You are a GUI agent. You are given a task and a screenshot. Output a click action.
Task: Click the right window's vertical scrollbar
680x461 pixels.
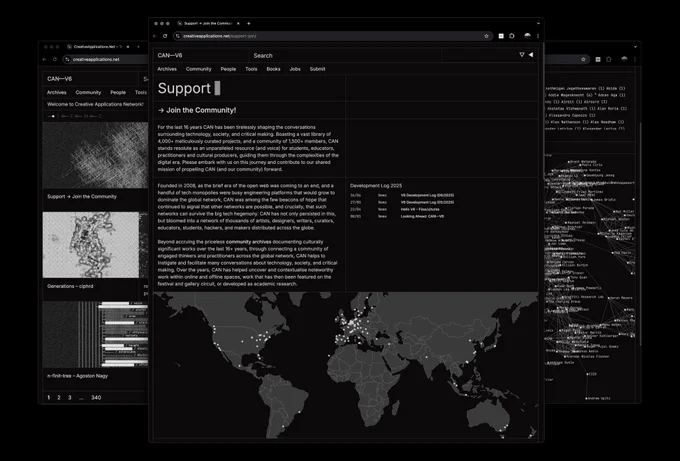point(640,234)
